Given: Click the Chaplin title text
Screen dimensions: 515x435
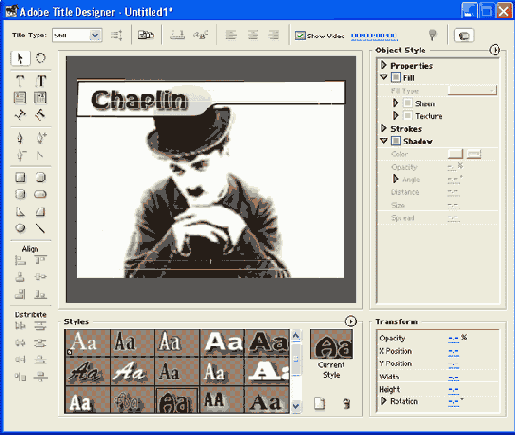Looking at the screenshot, I should tap(139, 100).
